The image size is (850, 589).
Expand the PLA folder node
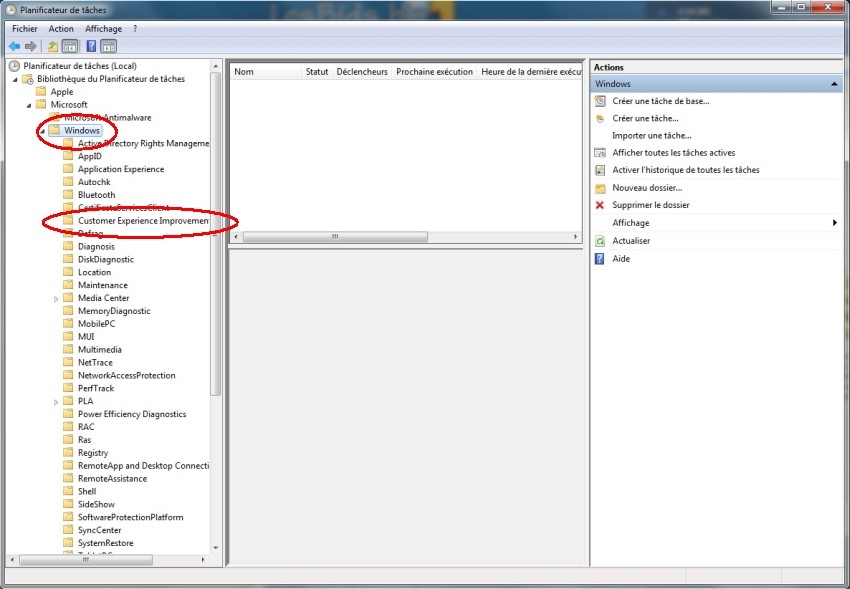(56, 401)
